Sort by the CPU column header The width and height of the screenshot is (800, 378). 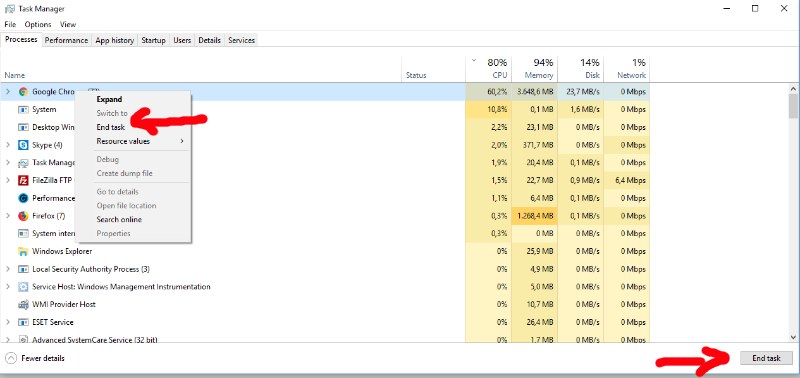[x=488, y=69]
